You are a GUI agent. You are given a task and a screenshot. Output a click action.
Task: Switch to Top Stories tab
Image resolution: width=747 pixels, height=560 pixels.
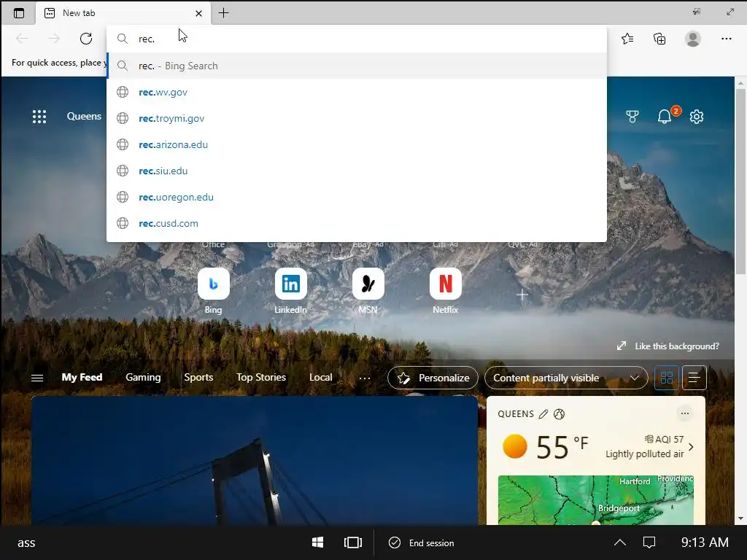point(261,377)
